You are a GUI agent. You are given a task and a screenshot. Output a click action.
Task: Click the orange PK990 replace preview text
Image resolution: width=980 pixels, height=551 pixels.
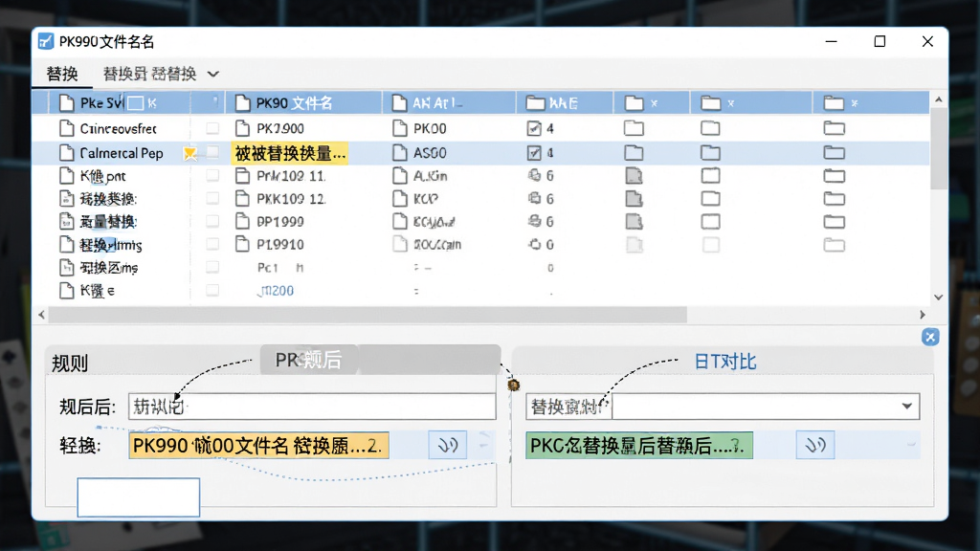click(258, 446)
